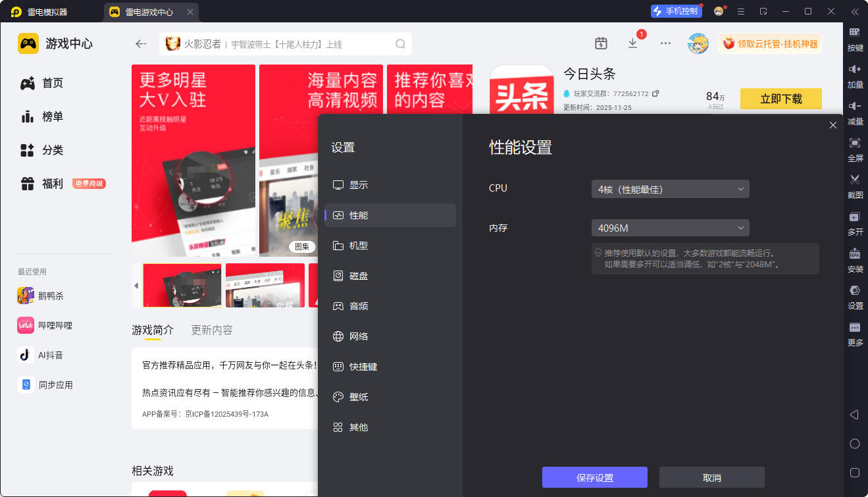
Task: Expand the CPU cores dropdown
Action: click(670, 190)
